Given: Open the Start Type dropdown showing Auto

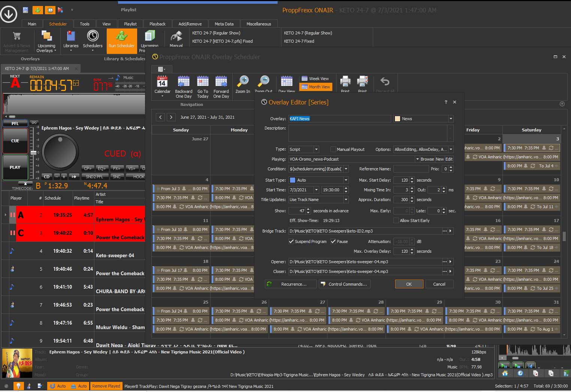Looking at the screenshot, I should click(x=346, y=180).
